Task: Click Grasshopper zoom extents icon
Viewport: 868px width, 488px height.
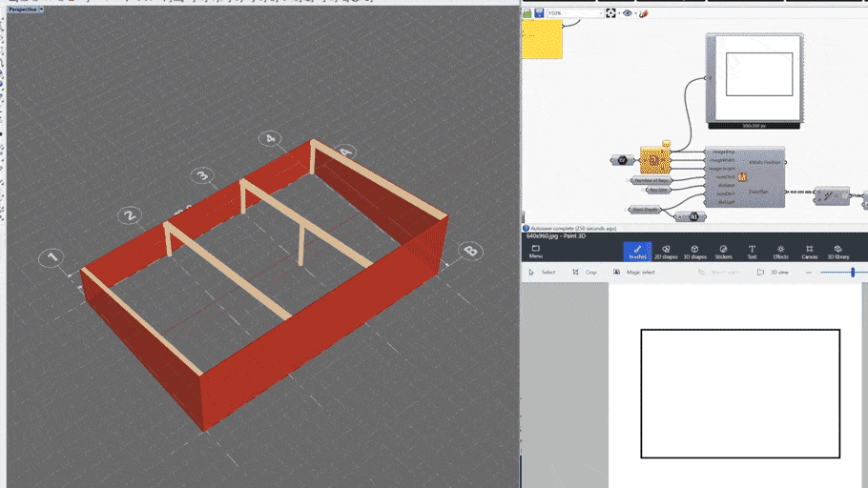Action: (x=610, y=13)
